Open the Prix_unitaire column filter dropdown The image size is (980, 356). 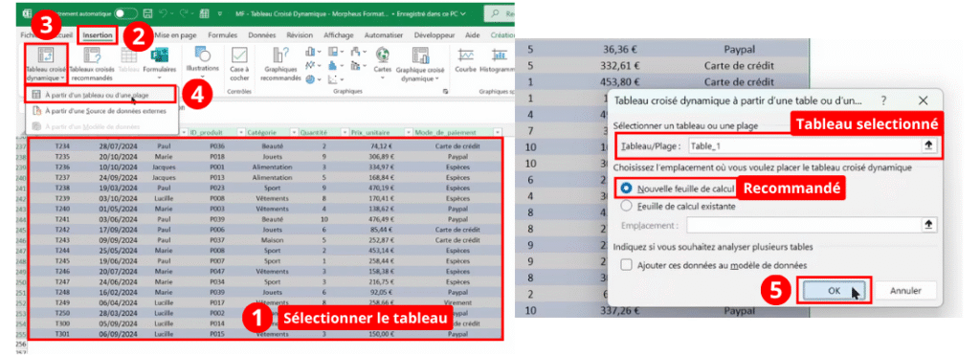(x=409, y=132)
